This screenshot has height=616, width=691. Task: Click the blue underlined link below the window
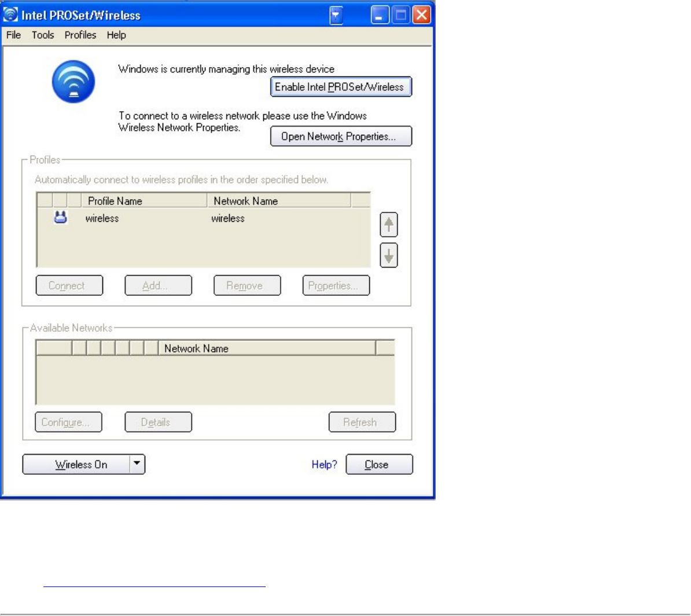(155, 585)
